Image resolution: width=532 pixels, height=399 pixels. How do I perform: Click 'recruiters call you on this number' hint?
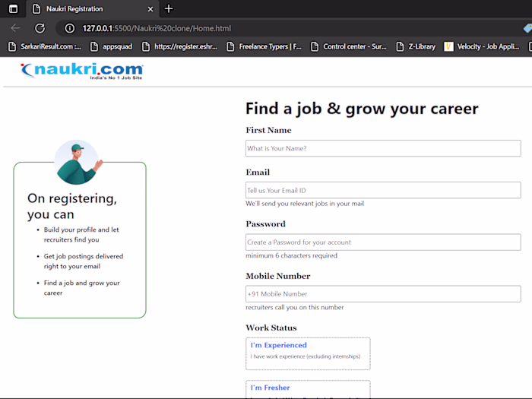coord(295,307)
